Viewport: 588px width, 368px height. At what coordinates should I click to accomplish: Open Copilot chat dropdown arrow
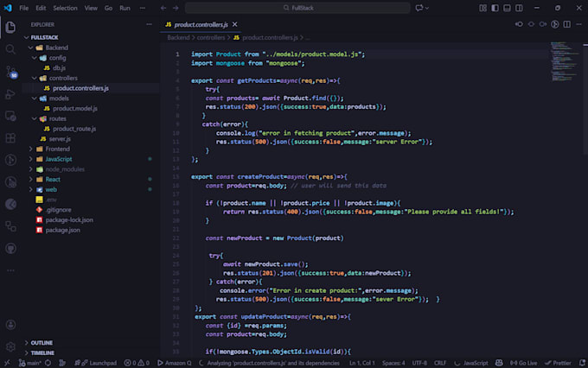[x=427, y=8]
